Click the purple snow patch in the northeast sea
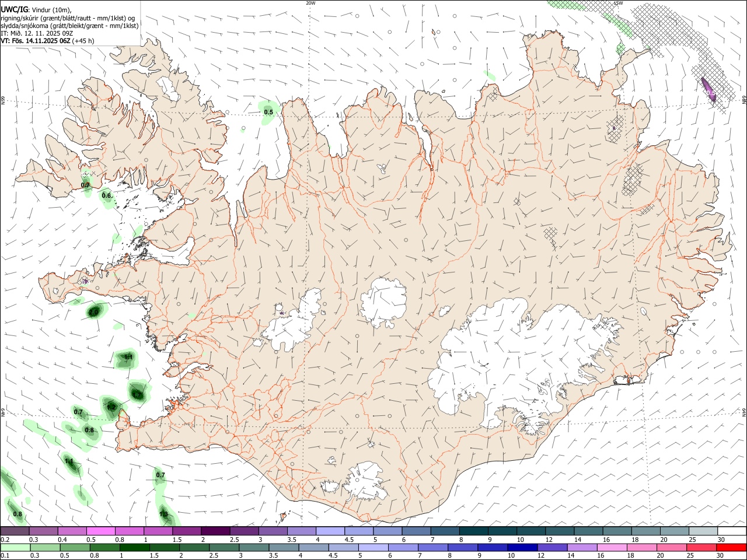Image resolution: width=747 pixels, height=560 pixels. click(708, 89)
